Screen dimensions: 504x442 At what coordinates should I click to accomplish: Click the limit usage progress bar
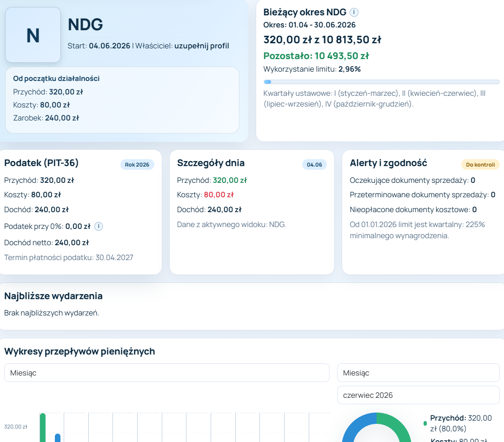point(381,82)
